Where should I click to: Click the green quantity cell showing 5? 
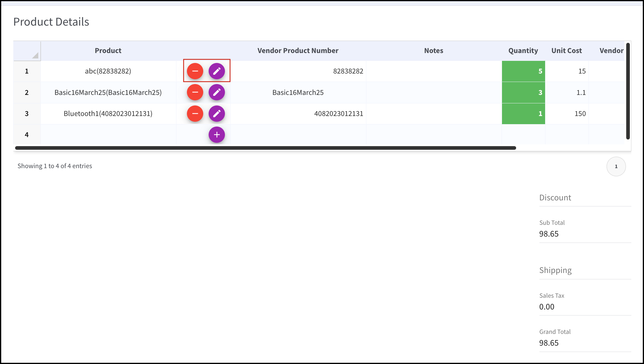click(523, 71)
